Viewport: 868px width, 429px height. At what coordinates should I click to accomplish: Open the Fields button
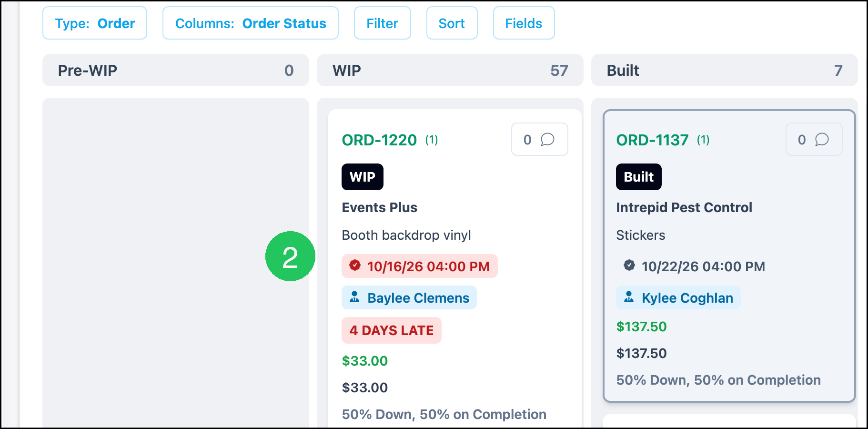click(524, 23)
